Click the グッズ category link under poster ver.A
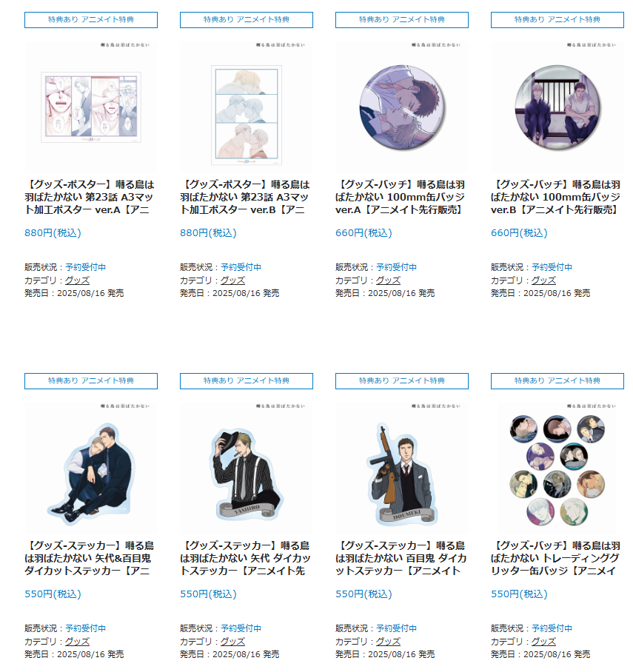 [77, 280]
